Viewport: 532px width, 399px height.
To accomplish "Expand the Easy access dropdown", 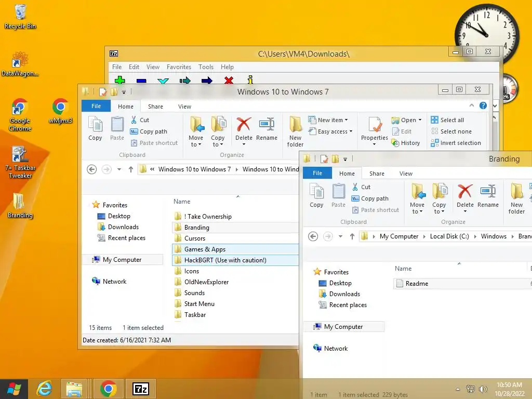I will click(351, 131).
